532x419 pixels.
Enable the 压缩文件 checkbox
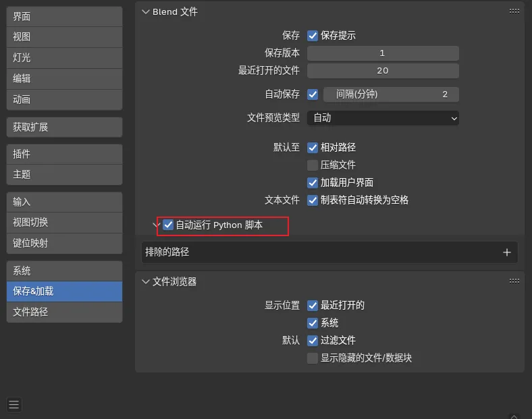(313, 165)
